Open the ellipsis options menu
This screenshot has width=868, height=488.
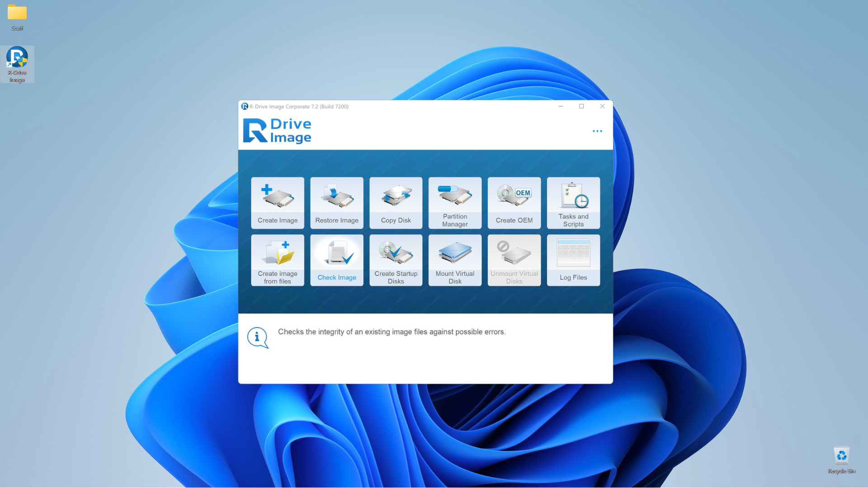(597, 131)
